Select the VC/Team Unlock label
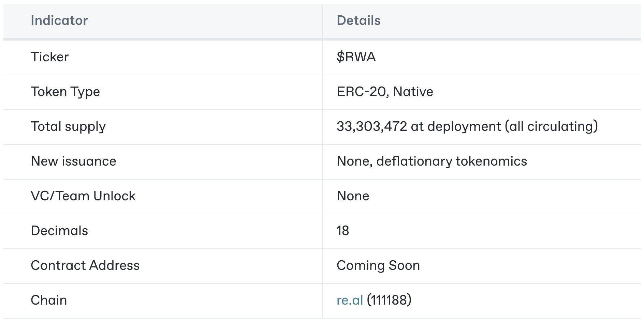This screenshot has height=323, width=644. coord(83,196)
